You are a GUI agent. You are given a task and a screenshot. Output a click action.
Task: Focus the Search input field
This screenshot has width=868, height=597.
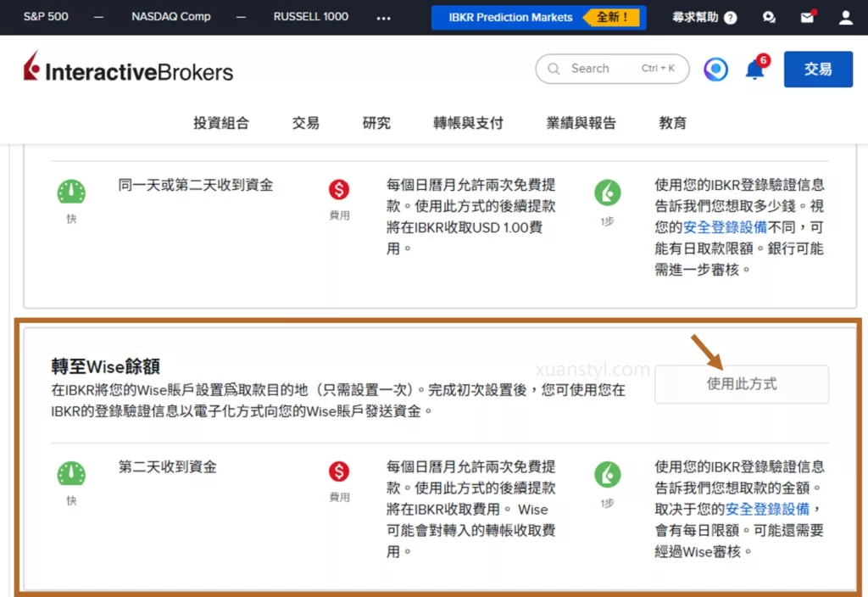[612, 69]
